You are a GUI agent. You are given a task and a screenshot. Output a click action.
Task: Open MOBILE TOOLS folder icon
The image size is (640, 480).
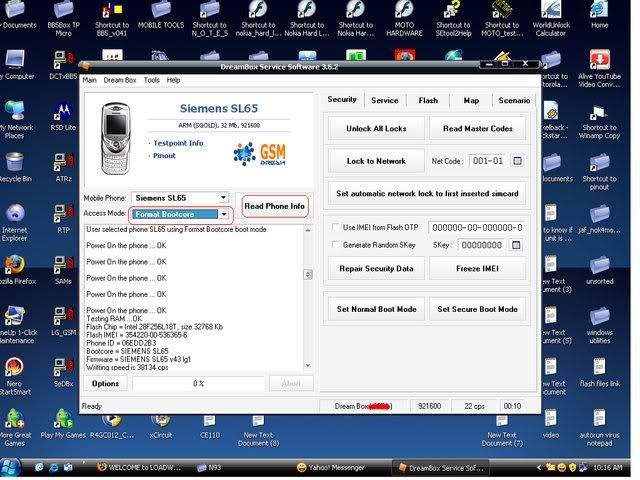pos(161,15)
